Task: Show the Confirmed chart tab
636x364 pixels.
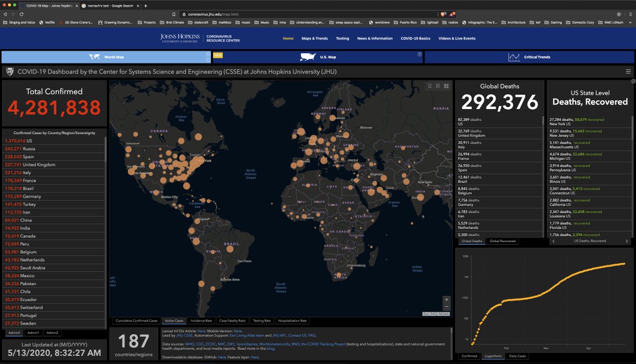Action: coord(469,356)
